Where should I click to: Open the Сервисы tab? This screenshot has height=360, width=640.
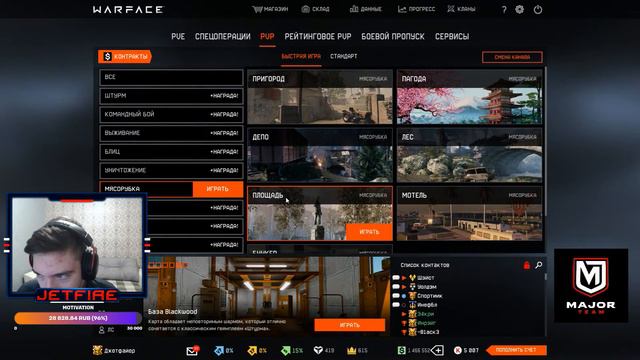[452, 36]
